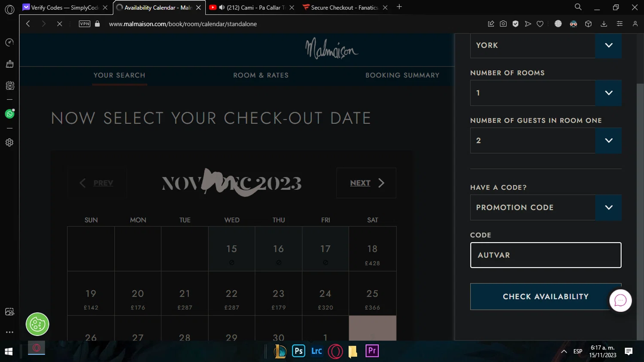Image resolution: width=644 pixels, height=362 pixels.
Task: Open cookie preferences green button
Action: click(x=37, y=324)
